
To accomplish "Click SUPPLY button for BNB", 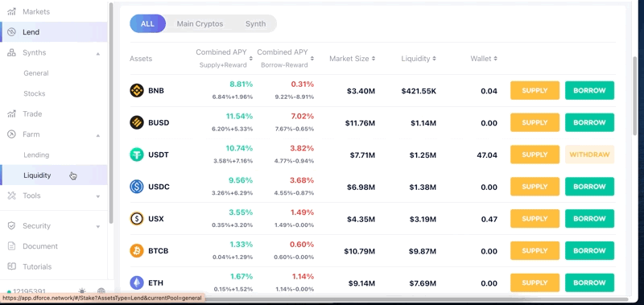I will [x=535, y=90].
